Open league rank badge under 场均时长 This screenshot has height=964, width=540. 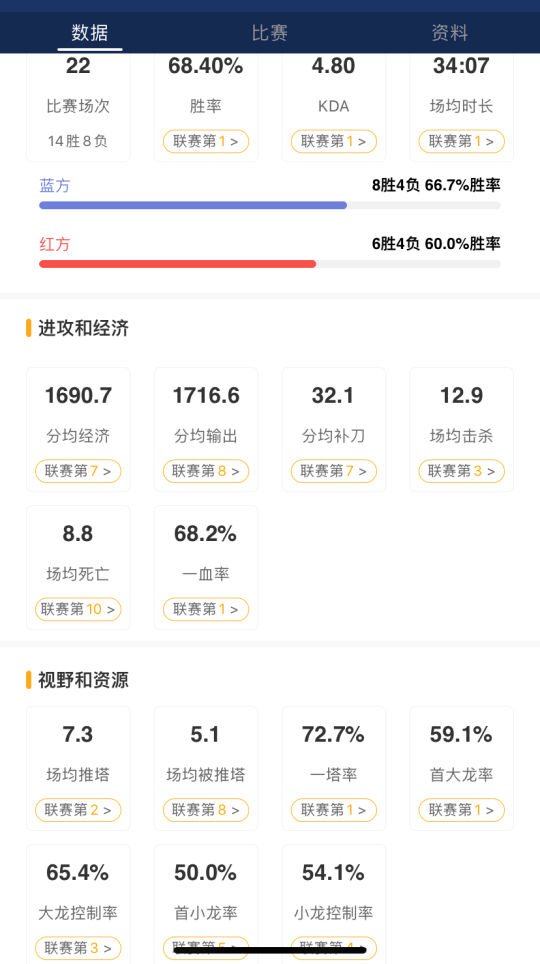click(x=462, y=141)
